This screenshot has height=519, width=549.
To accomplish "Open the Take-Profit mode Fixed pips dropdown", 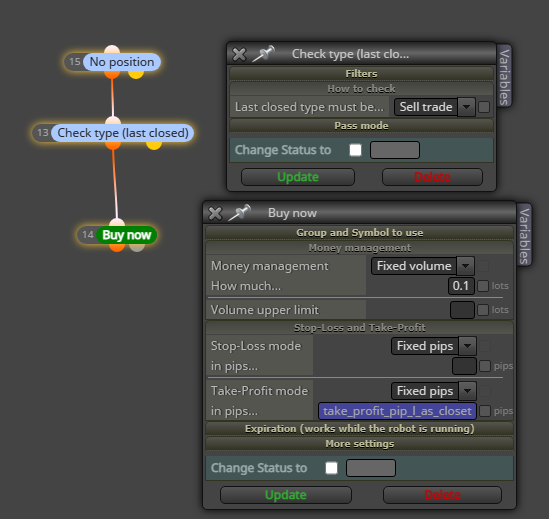I will pos(433,391).
